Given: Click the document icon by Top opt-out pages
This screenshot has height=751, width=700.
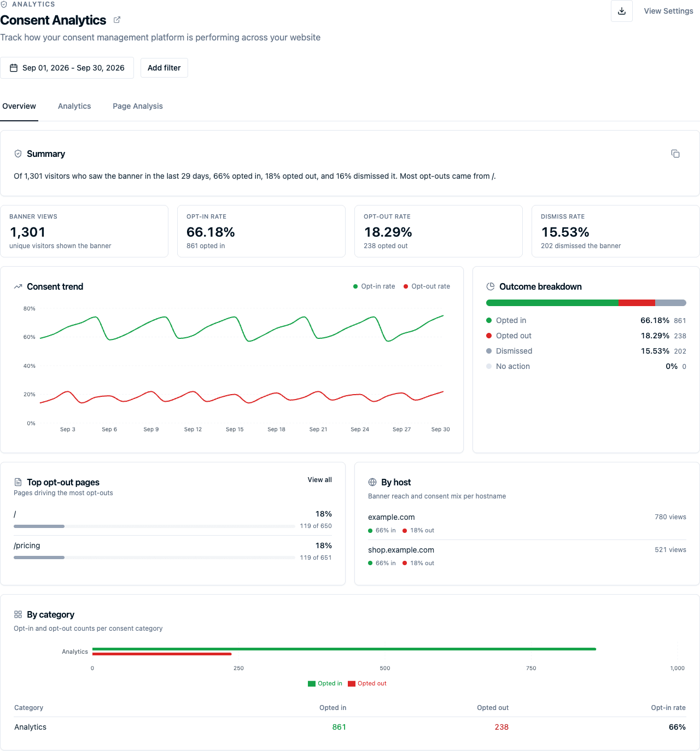Looking at the screenshot, I should click(18, 482).
